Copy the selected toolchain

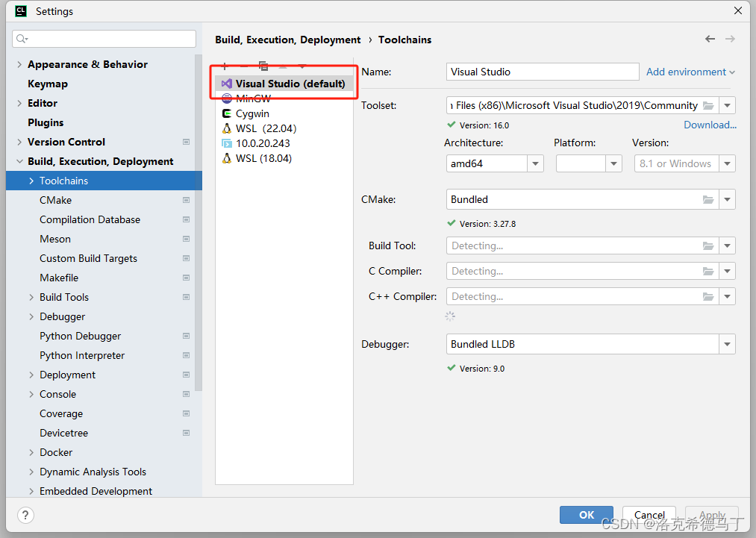point(263,66)
